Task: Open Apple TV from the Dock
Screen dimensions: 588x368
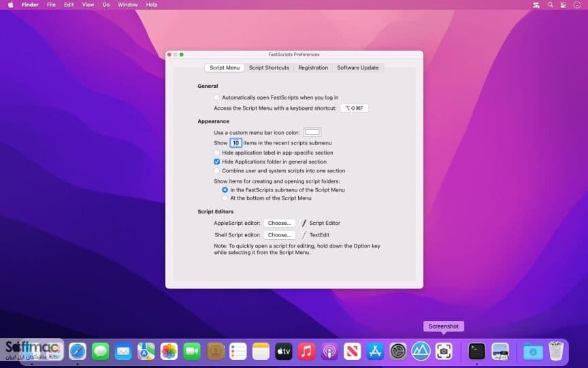Action: [x=284, y=352]
